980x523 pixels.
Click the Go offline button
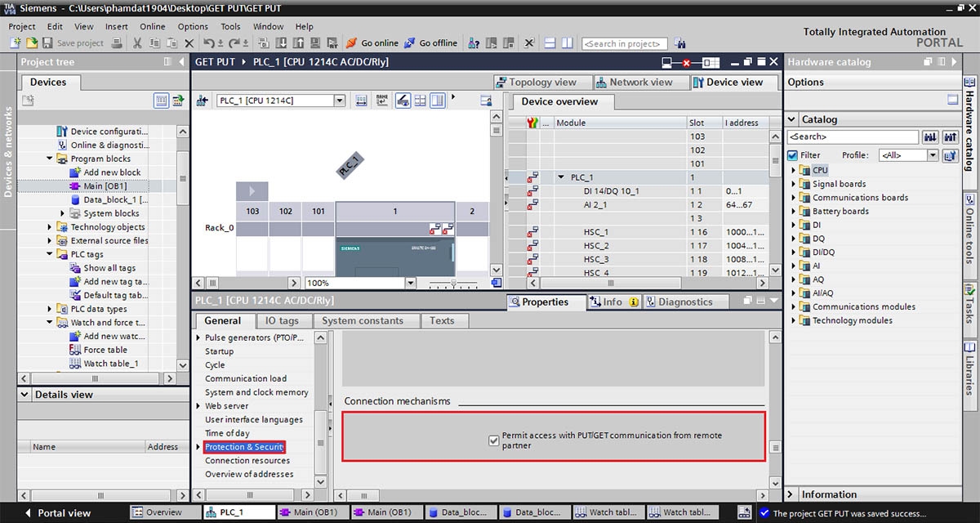(430, 43)
